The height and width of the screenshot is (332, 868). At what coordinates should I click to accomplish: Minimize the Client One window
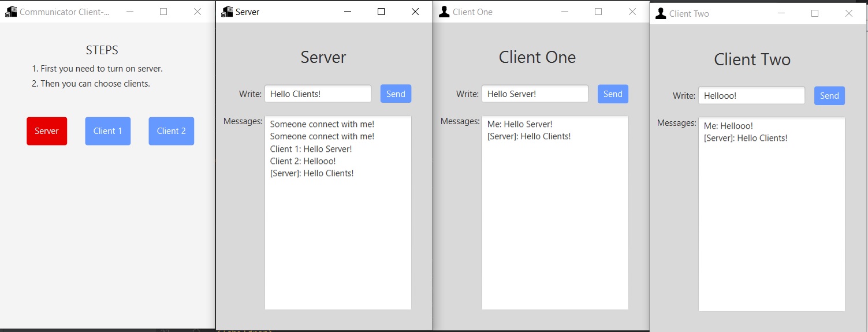tap(564, 12)
